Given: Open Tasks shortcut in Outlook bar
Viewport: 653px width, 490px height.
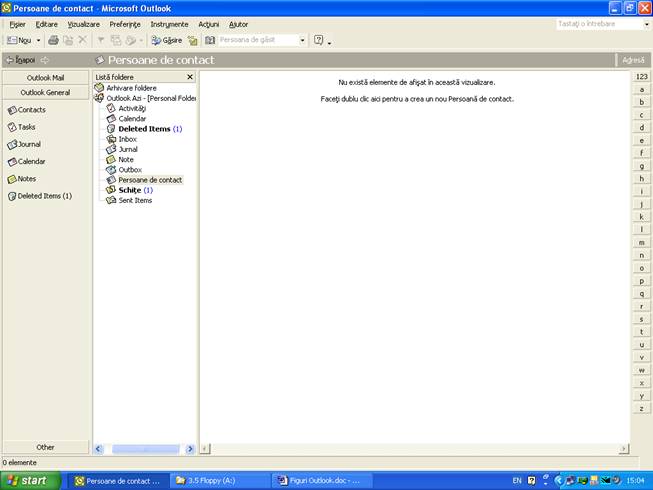Looking at the screenshot, I should click(x=21, y=127).
